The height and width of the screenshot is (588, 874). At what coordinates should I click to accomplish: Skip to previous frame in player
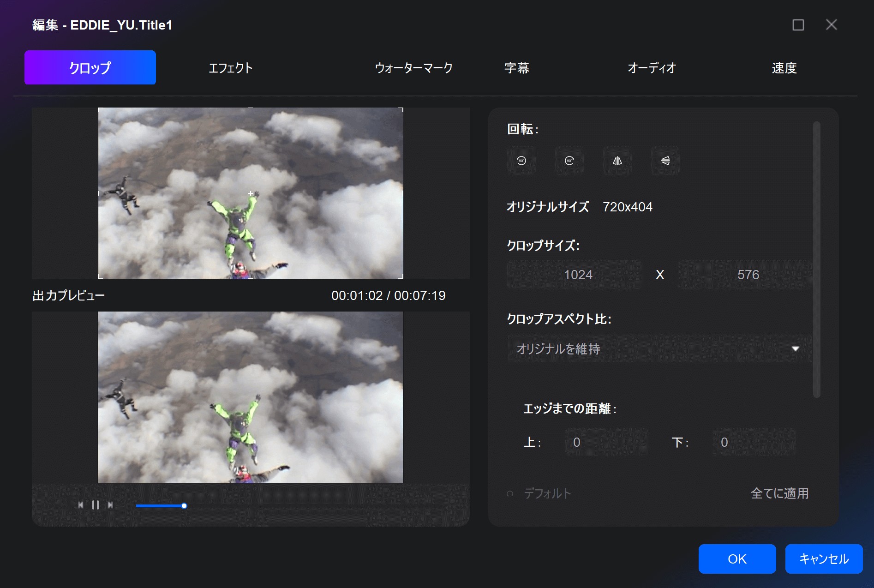point(81,505)
